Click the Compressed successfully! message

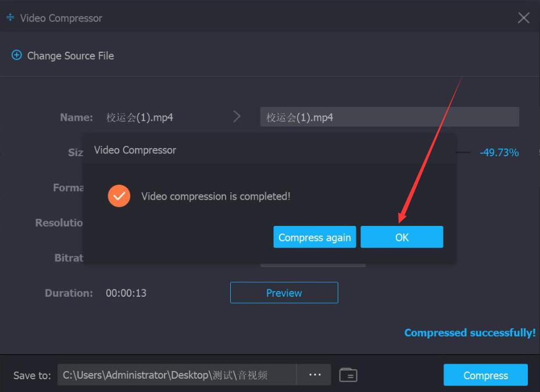pos(470,332)
